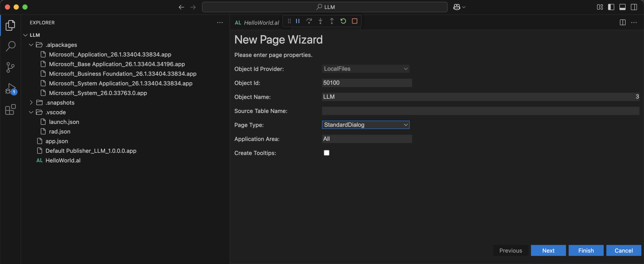Open the Source Control view

[x=11, y=67]
